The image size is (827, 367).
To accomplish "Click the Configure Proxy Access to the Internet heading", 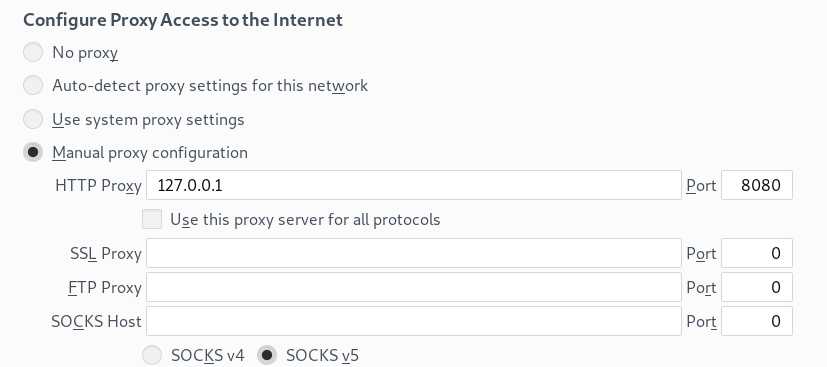I will coord(183,20).
